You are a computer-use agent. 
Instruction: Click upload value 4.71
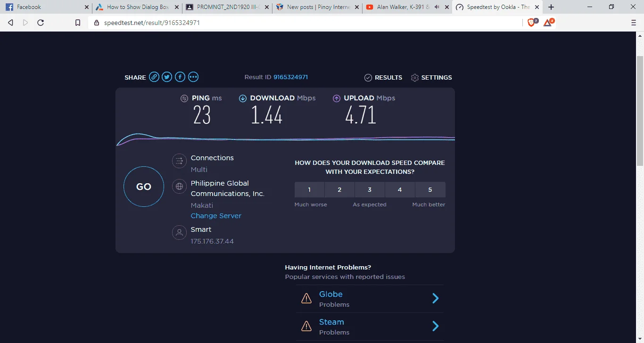[x=361, y=115]
